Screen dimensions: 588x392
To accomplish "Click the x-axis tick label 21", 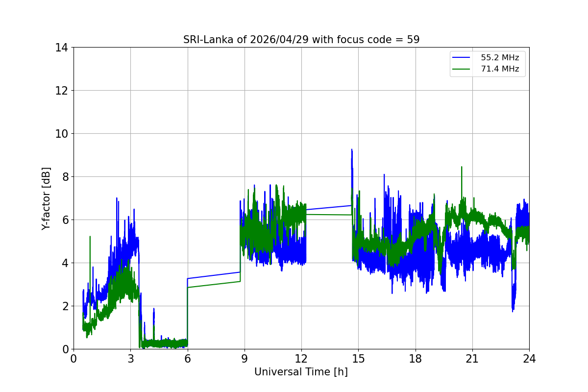I will tap(472, 358).
